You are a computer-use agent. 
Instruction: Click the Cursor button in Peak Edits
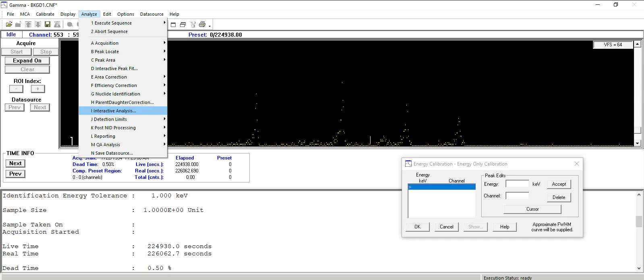point(532,209)
